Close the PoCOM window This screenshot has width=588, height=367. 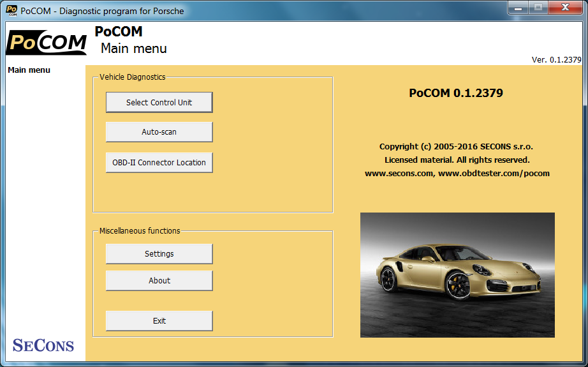tap(566, 8)
